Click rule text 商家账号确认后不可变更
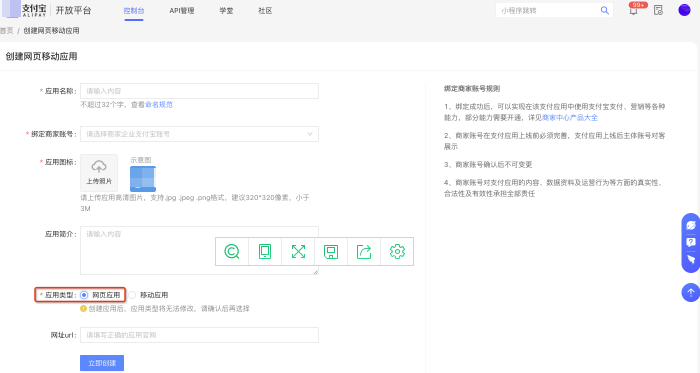Screen dimensions: 700x373 493,164
